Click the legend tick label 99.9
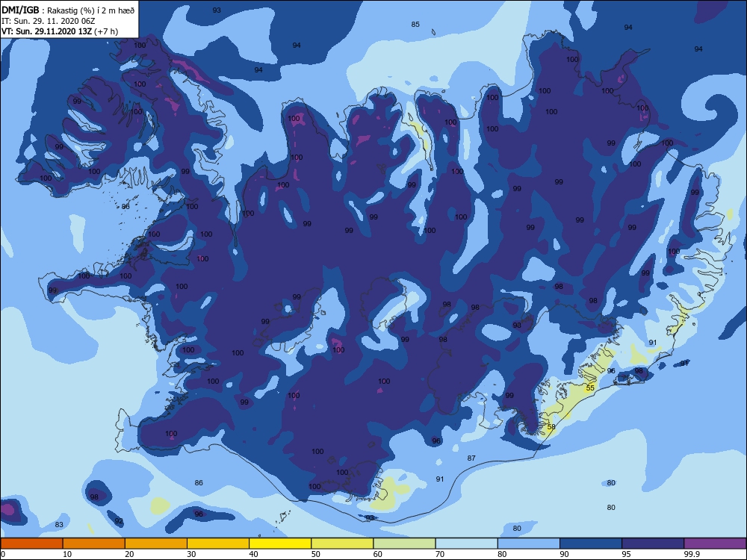This screenshot has height=560, width=747. point(692,554)
